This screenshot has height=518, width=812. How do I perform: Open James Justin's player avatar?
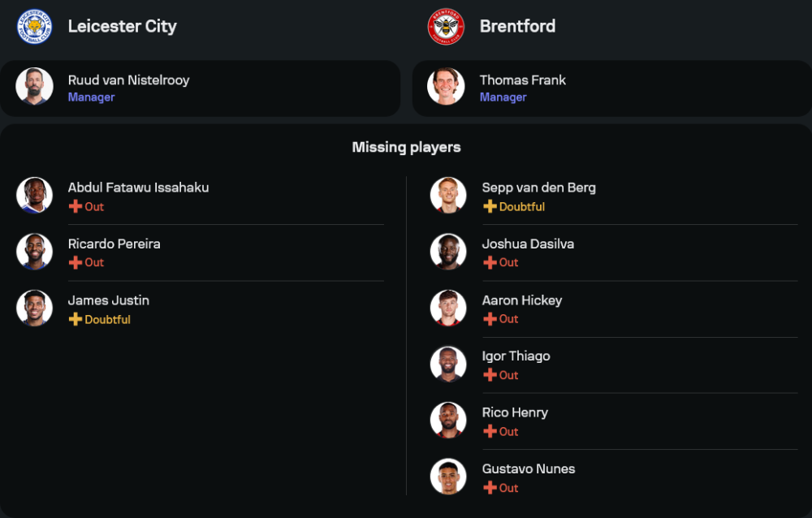point(34,308)
